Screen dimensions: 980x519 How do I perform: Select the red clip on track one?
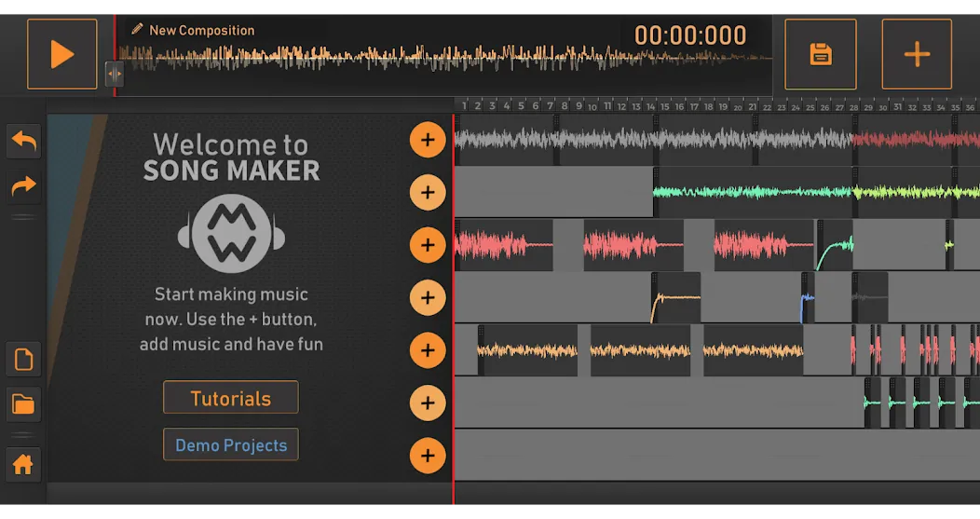(903, 140)
